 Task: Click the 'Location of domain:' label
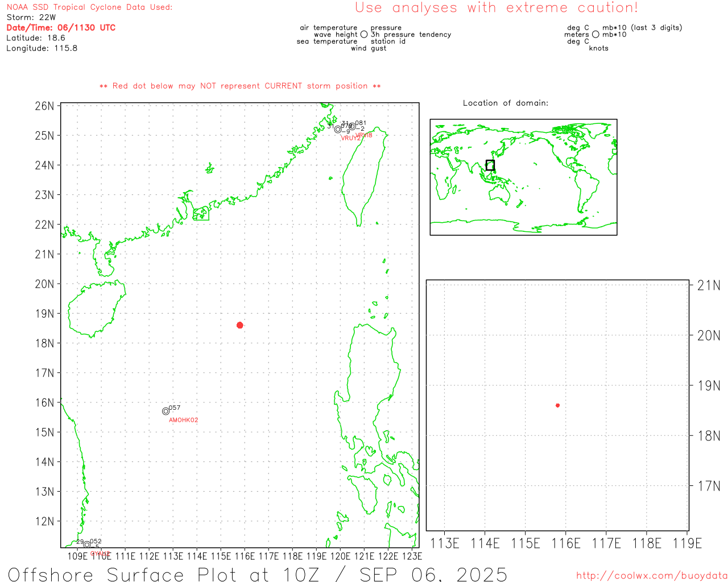506,103
